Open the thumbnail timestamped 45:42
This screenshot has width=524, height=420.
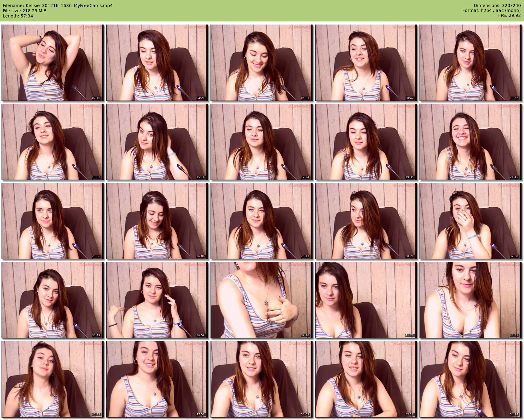tap(53, 379)
